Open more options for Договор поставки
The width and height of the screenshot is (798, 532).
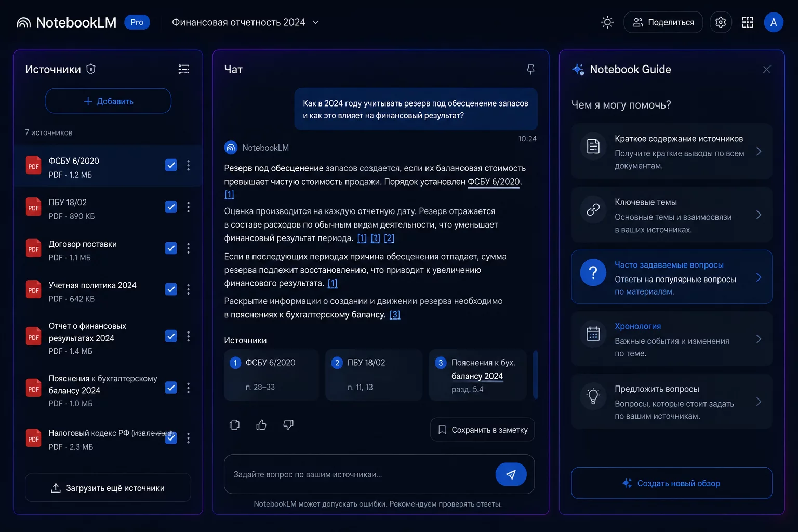[188, 248]
